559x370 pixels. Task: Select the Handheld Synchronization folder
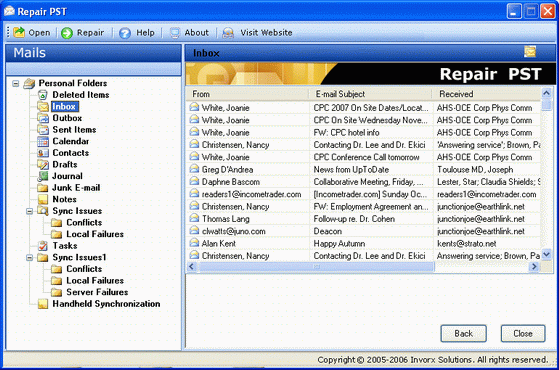point(106,304)
